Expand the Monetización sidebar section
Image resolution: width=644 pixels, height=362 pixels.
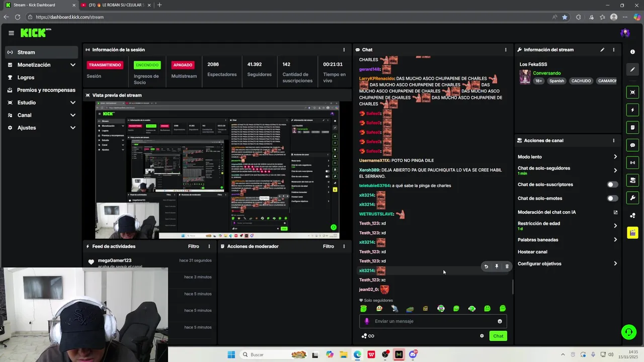click(72, 65)
